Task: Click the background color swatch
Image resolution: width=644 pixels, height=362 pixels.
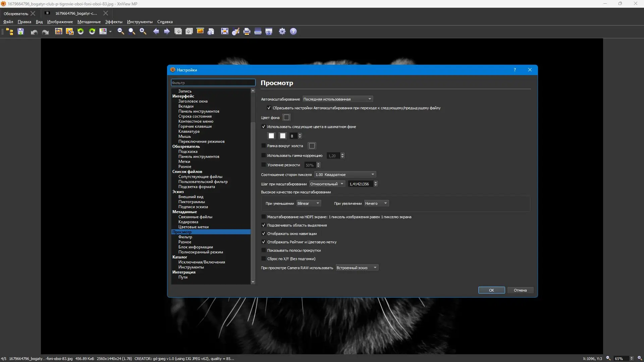Action: tap(286, 118)
